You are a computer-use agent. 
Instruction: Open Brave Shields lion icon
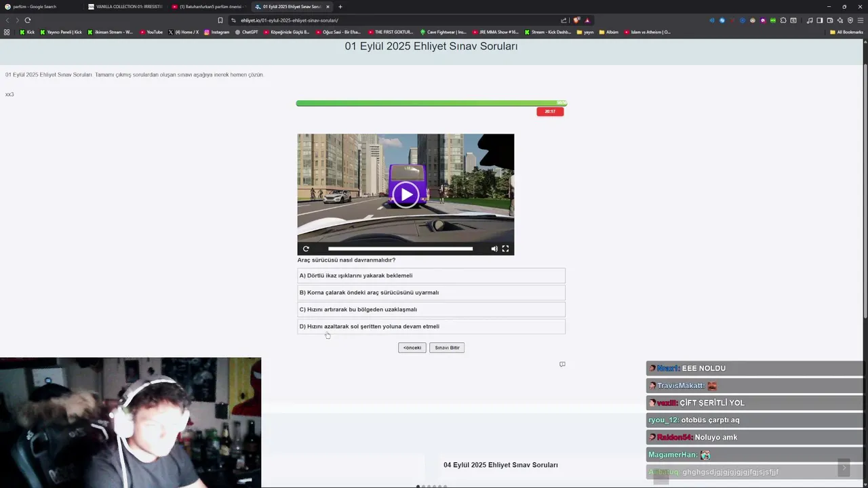point(576,20)
